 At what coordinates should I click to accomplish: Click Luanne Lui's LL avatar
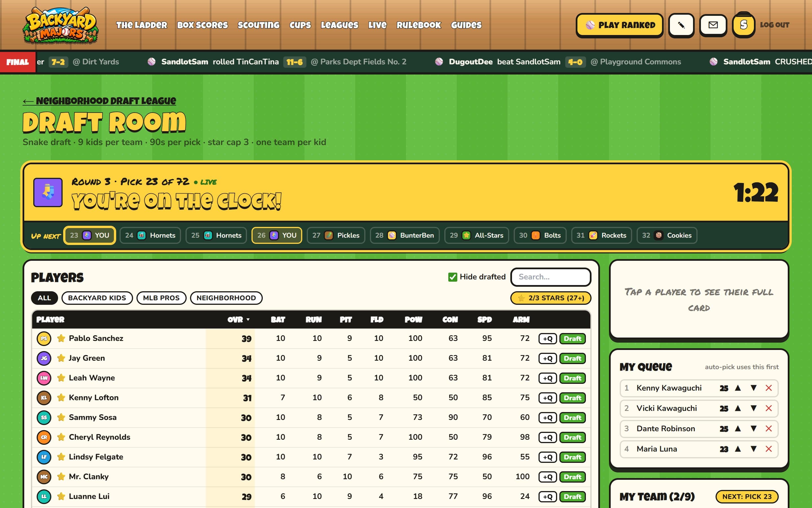(x=44, y=497)
